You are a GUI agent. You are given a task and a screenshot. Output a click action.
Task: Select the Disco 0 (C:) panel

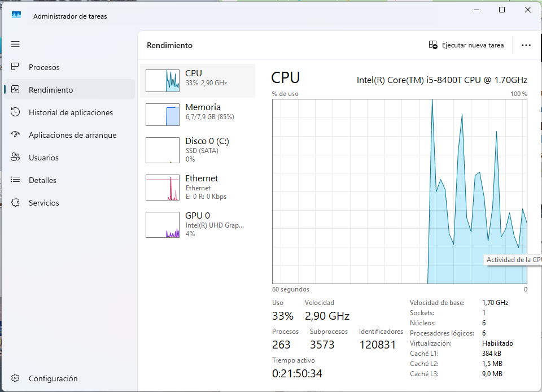196,150
